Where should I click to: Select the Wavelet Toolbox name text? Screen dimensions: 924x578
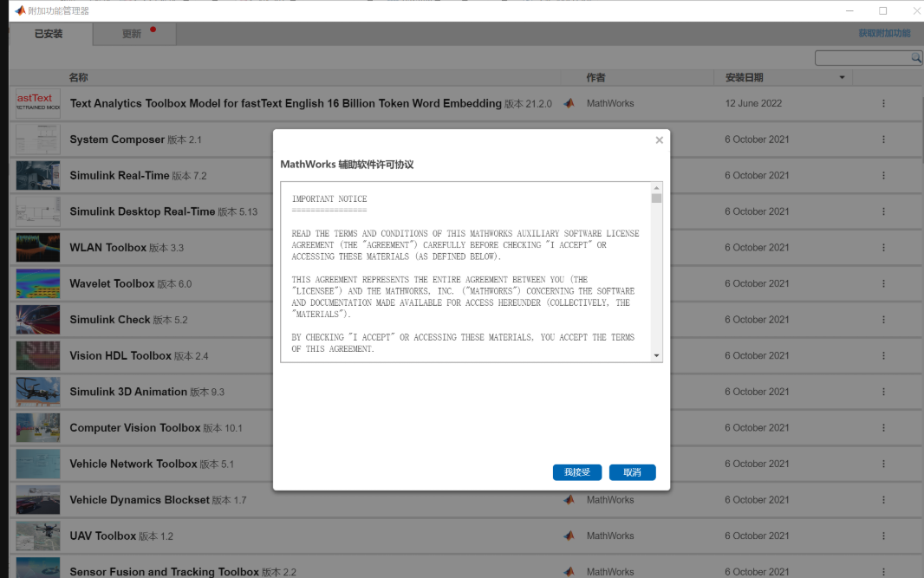[112, 283]
